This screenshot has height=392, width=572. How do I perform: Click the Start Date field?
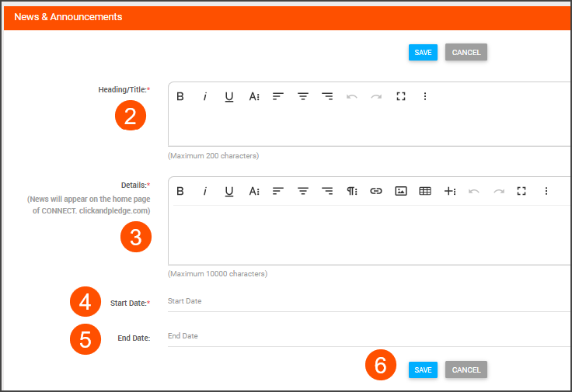tap(369, 301)
